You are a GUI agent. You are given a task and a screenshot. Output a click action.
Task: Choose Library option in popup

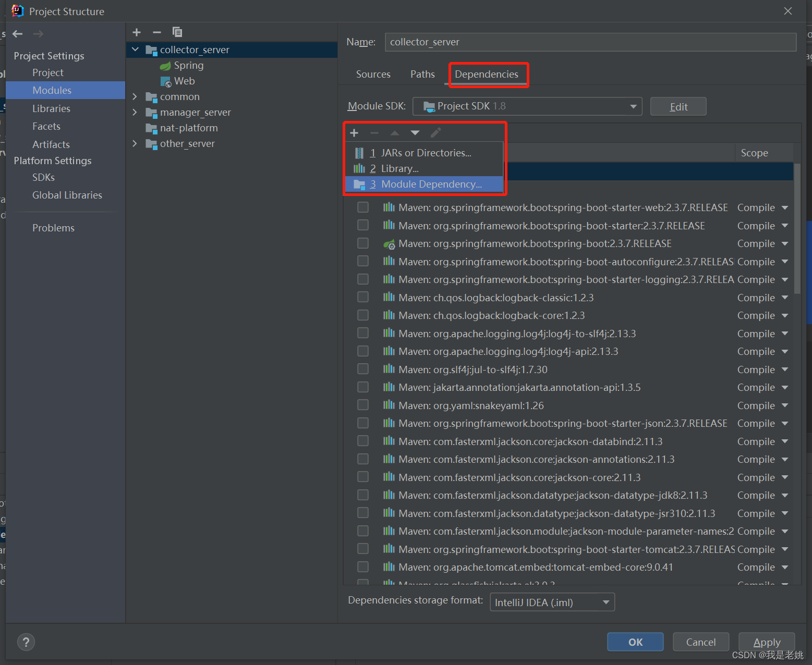(424, 169)
